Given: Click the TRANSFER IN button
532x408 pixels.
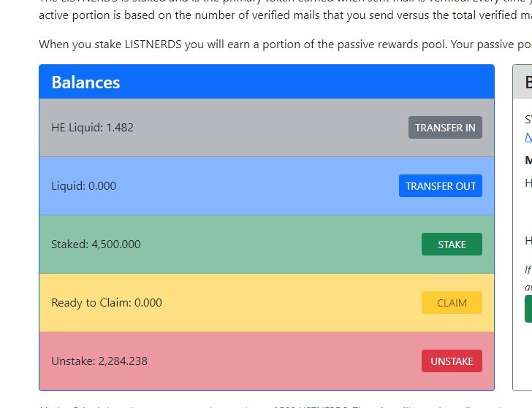Looking at the screenshot, I should tap(445, 128).
